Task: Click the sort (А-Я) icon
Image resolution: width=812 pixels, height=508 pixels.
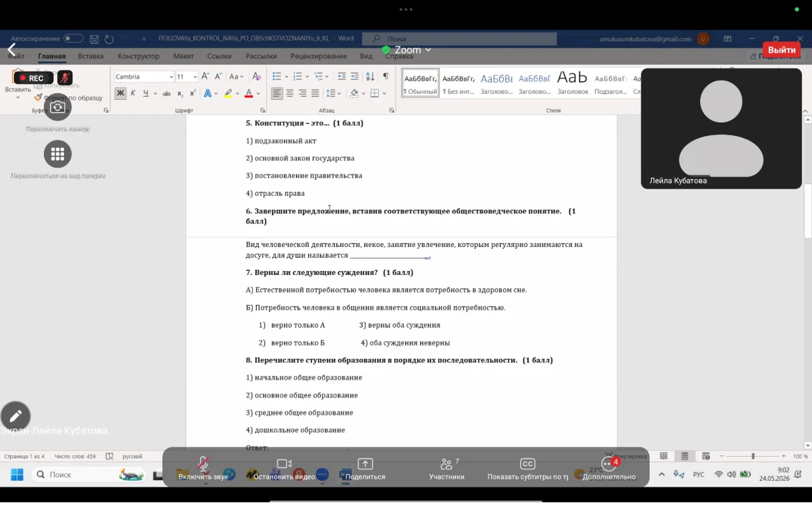Action: [x=371, y=77]
